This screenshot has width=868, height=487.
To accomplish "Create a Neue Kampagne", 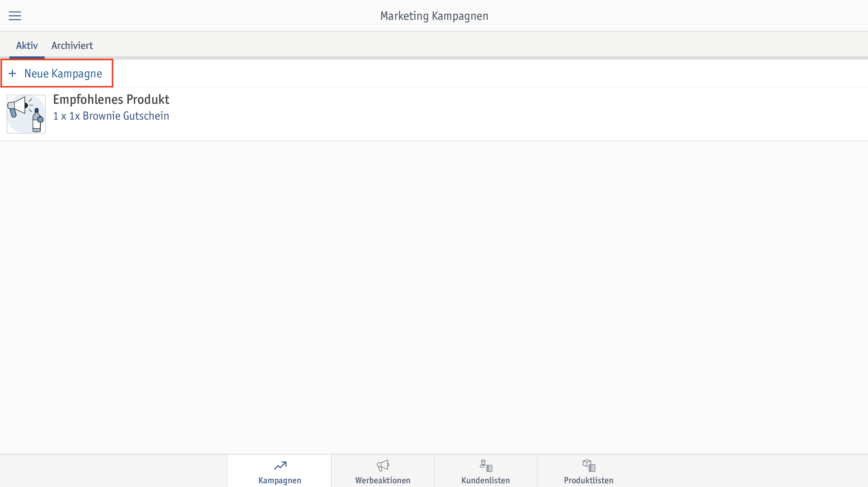I will [x=57, y=73].
